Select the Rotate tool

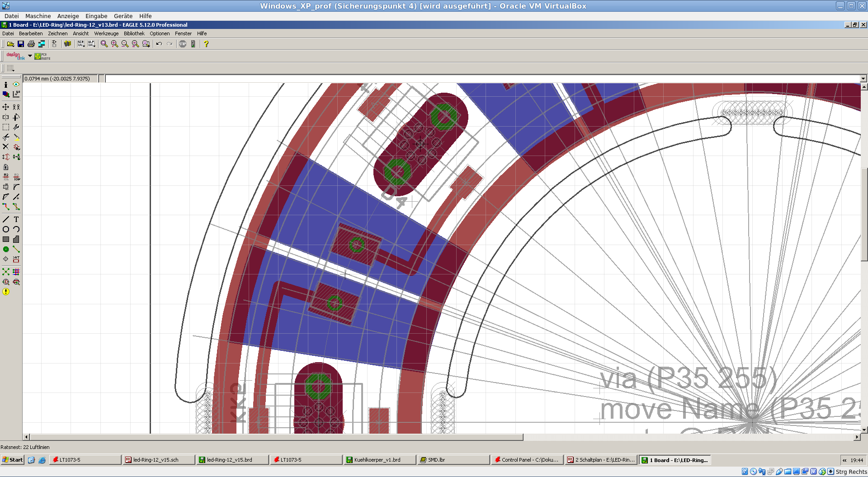coord(16,117)
